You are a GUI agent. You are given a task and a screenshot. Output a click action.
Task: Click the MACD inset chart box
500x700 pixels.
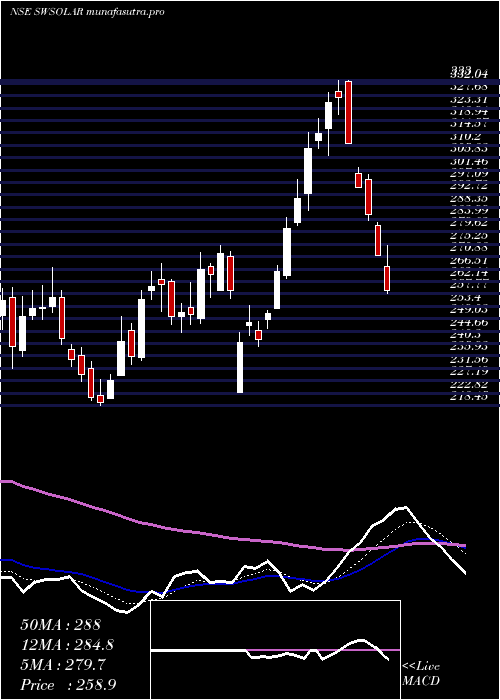click(x=275, y=650)
